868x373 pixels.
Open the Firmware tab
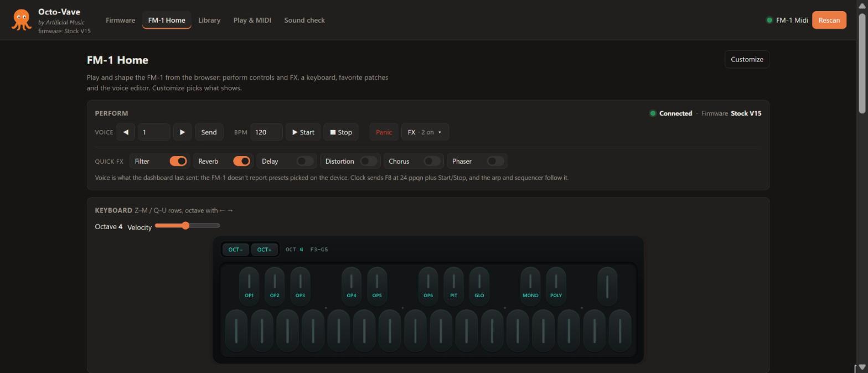coord(121,20)
